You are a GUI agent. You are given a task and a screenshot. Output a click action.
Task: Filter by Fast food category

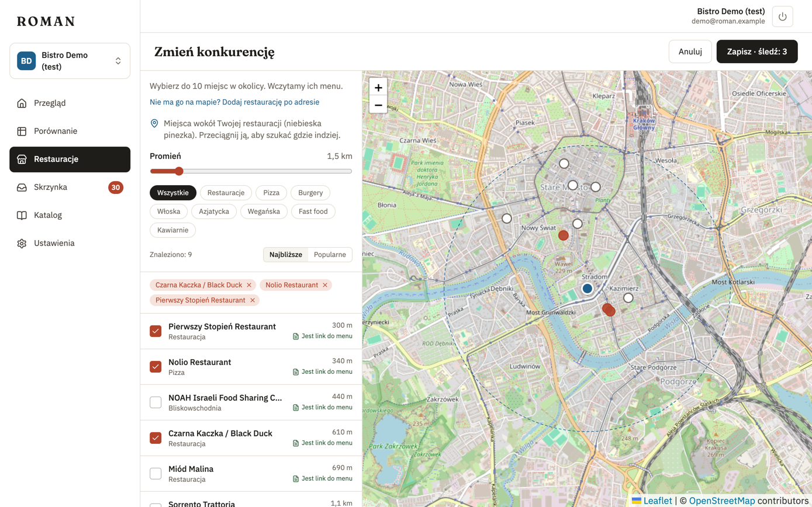coord(313,211)
